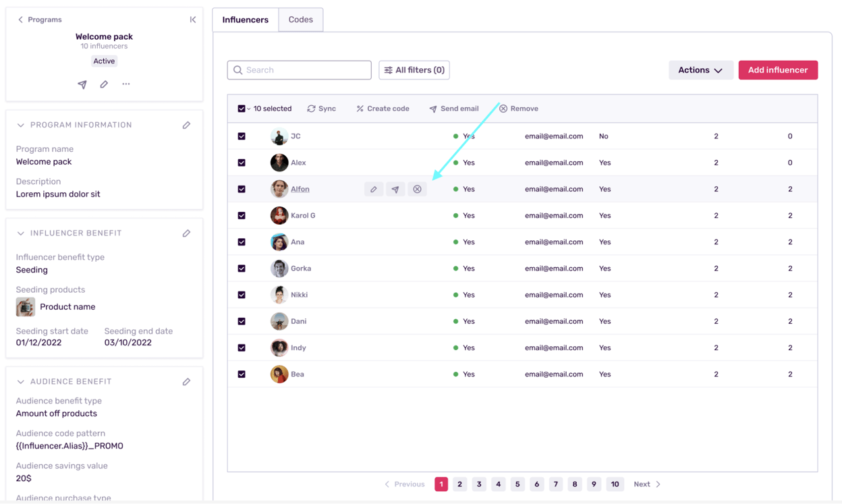Edit Alfon using the row pencil icon
This screenshot has height=504, width=842.
(x=374, y=189)
